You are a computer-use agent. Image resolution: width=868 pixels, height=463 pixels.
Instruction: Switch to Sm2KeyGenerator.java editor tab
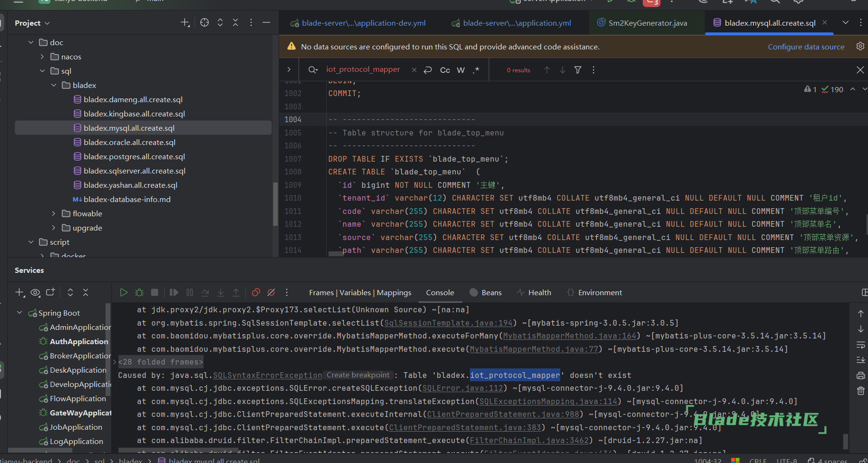click(x=647, y=23)
